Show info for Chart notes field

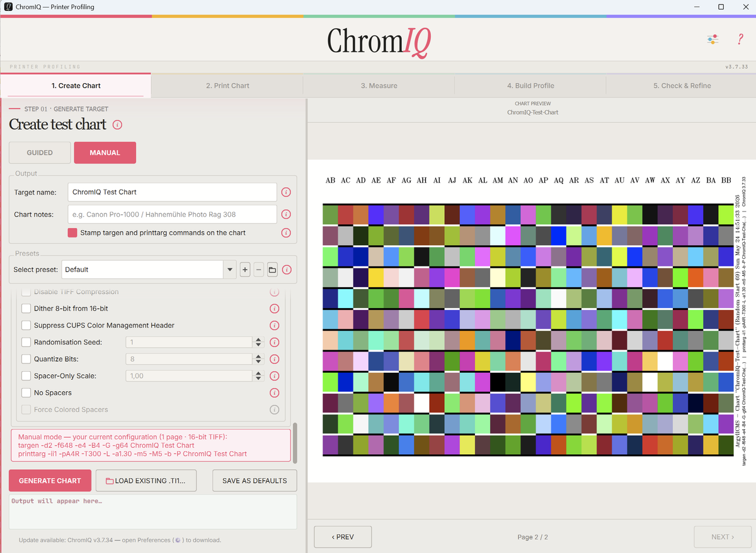click(x=286, y=214)
